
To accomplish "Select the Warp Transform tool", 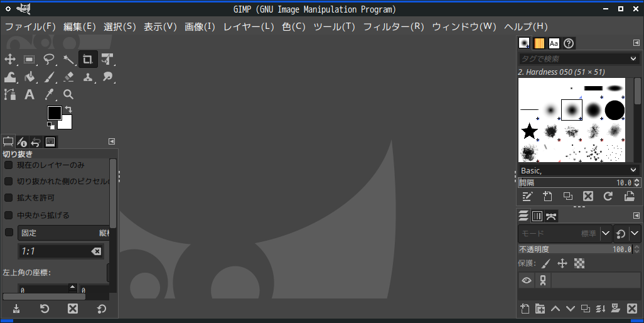I will coord(10,77).
